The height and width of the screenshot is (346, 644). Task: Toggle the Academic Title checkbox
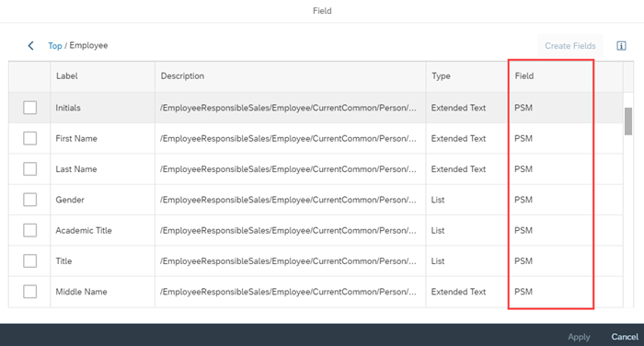[x=30, y=230]
